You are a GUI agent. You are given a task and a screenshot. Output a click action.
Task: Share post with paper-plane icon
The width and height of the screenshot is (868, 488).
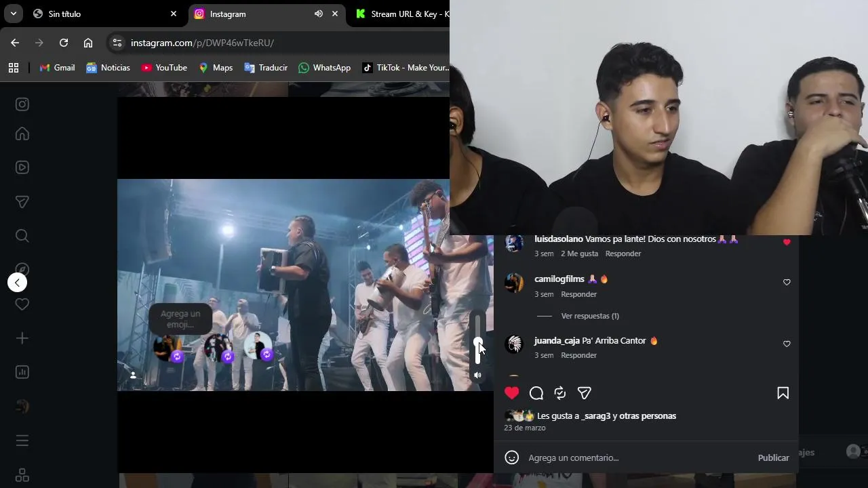click(584, 393)
